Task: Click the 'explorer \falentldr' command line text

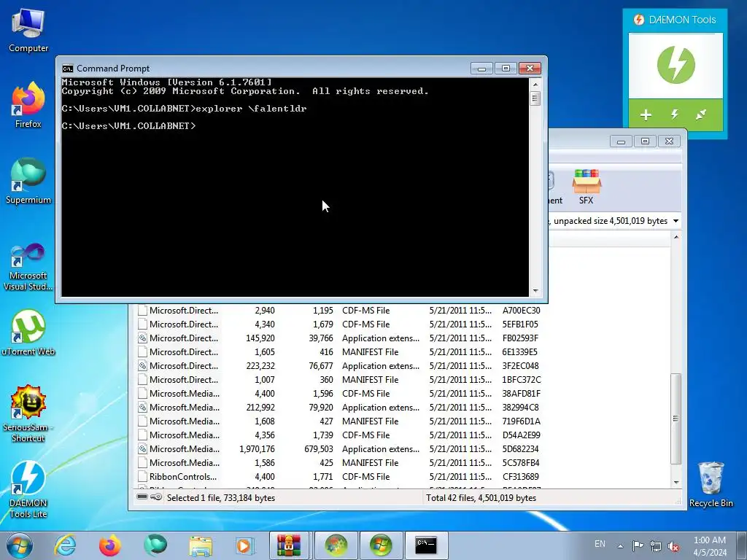Action: point(251,109)
